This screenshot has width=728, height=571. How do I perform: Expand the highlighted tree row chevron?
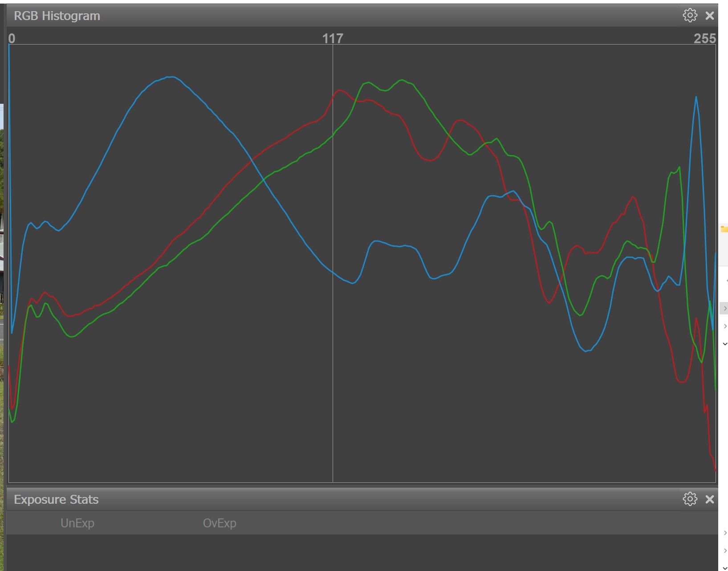[724, 308]
